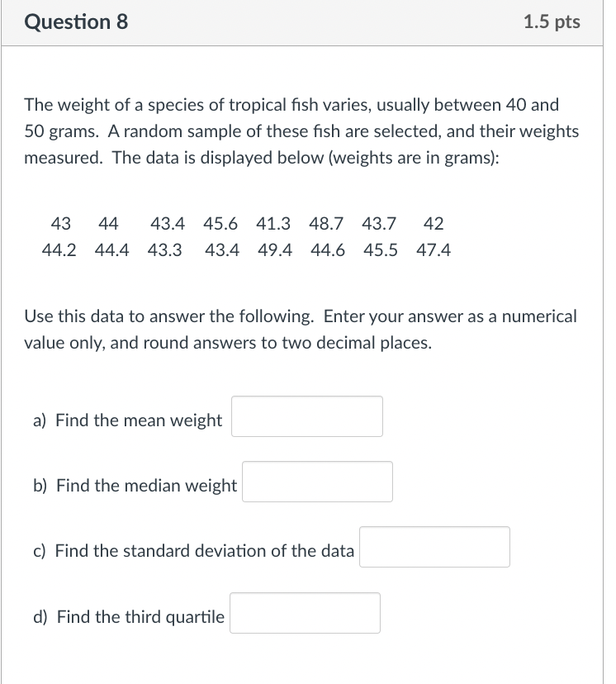The image size is (616, 684).
Task: Click the standard deviation answer box
Action: pos(434,546)
